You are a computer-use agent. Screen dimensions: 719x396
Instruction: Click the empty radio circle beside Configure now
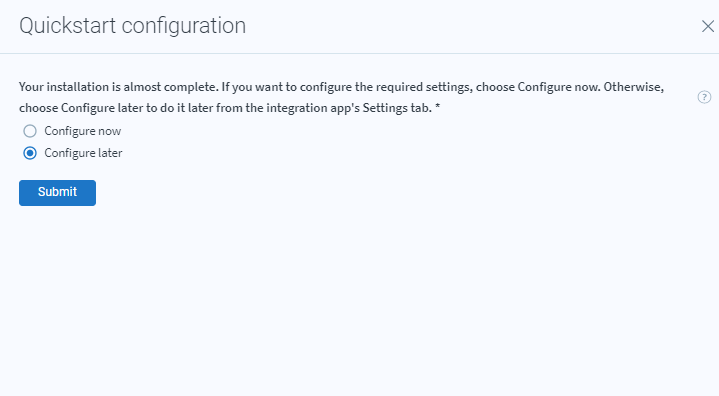tap(30, 131)
